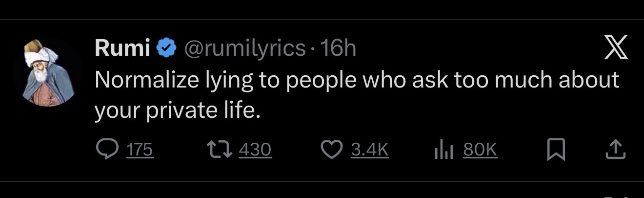Click the blue verified checkmark badge

coord(167,48)
